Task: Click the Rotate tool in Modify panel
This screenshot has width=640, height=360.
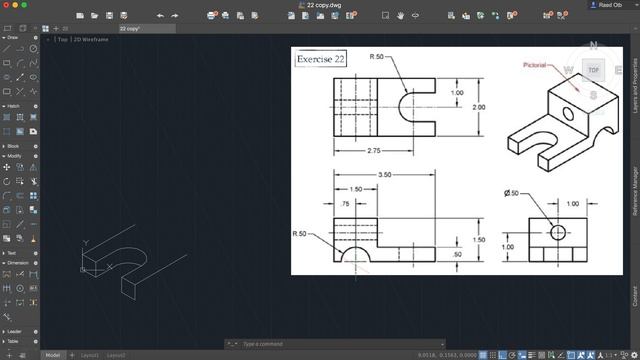Action: 7,182
